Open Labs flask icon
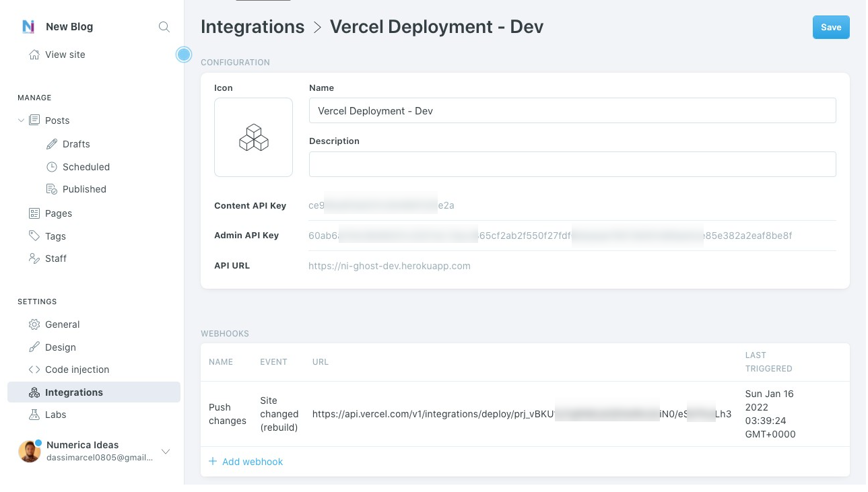Screen dimensions: 868x492 click(x=34, y=415)
